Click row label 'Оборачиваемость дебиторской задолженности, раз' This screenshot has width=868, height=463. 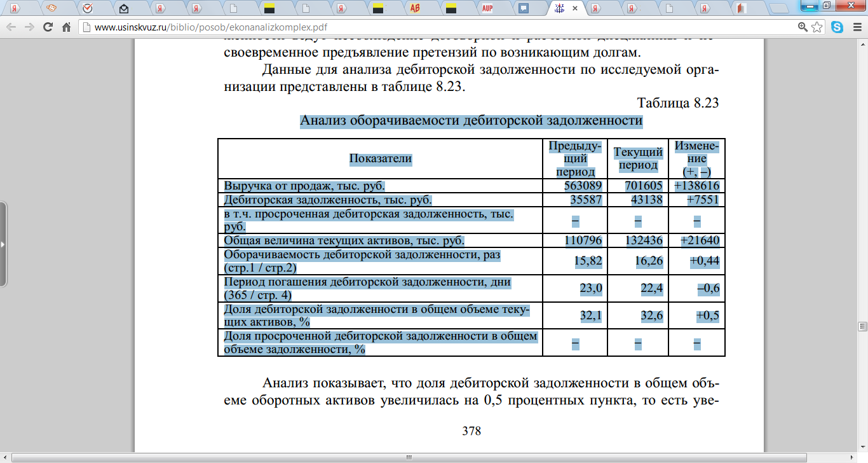coord(362,261)
